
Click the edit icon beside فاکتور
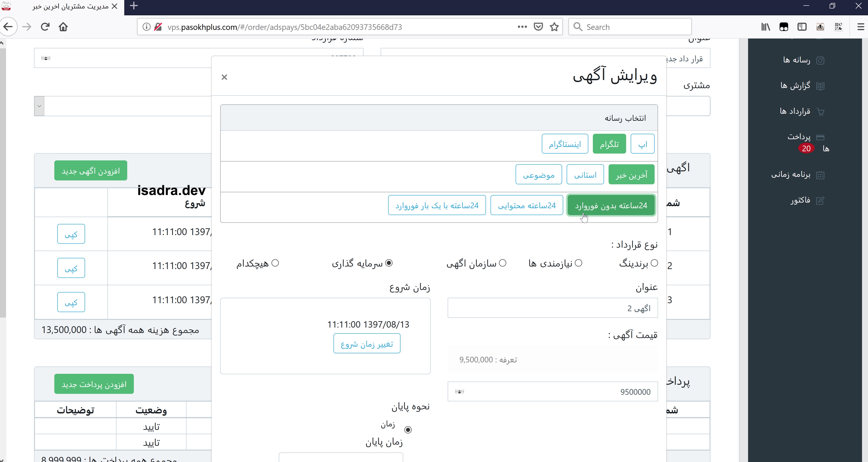click(821, 201)
